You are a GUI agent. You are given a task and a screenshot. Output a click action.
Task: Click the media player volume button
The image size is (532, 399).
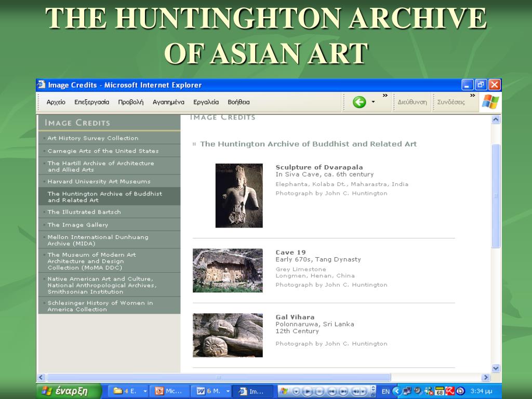coord(356,391)
